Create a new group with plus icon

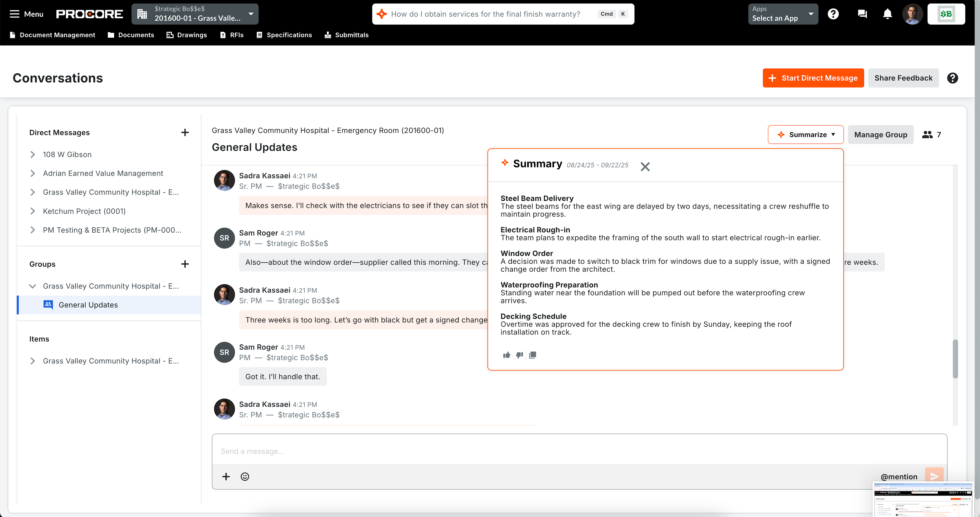(x=185, y=264)
